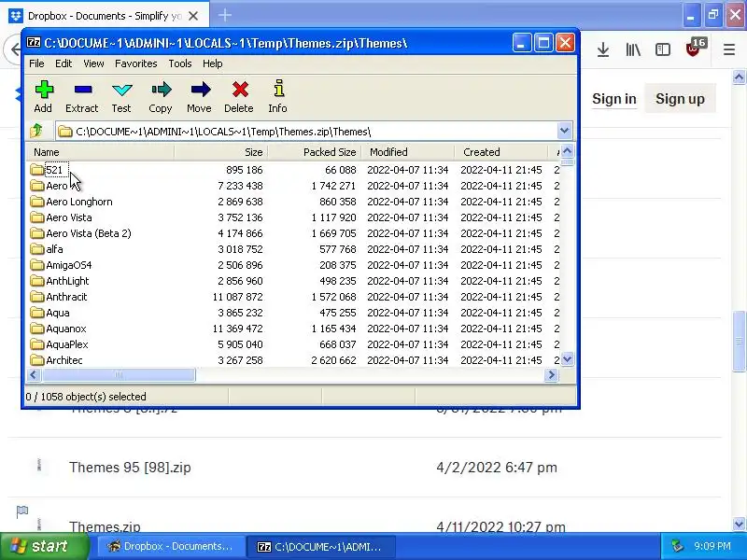Open Themes.zip in Dropbox list
This screenshot has height=560, width=747.
tap(105, 526)
